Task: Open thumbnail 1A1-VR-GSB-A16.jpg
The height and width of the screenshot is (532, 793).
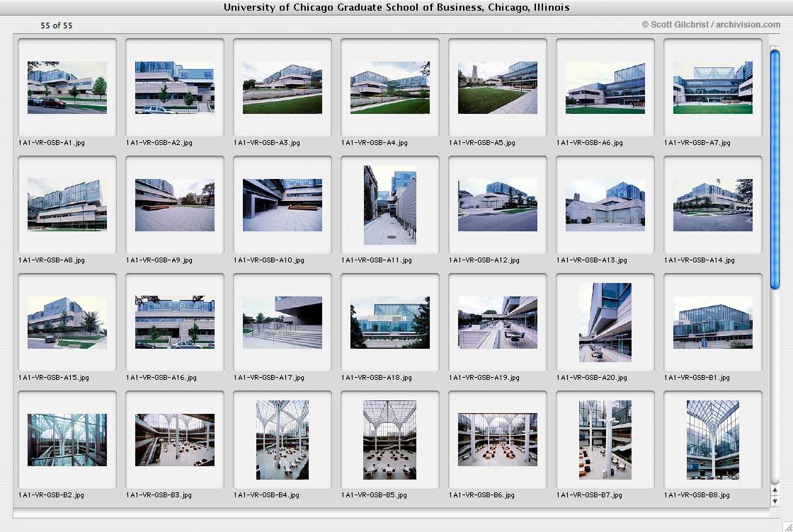Action: 174,323
